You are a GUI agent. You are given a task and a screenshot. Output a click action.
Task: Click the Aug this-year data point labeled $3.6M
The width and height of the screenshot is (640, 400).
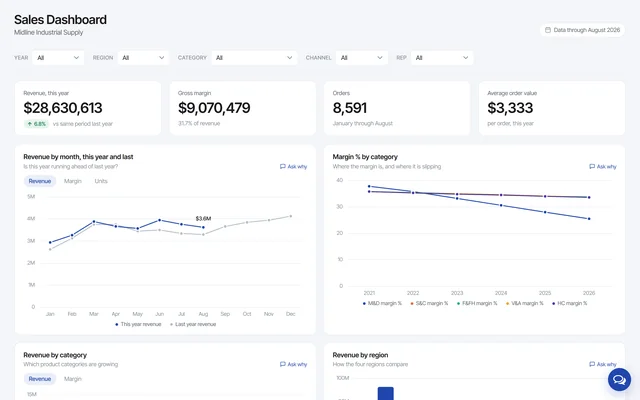tap(203, 227)
